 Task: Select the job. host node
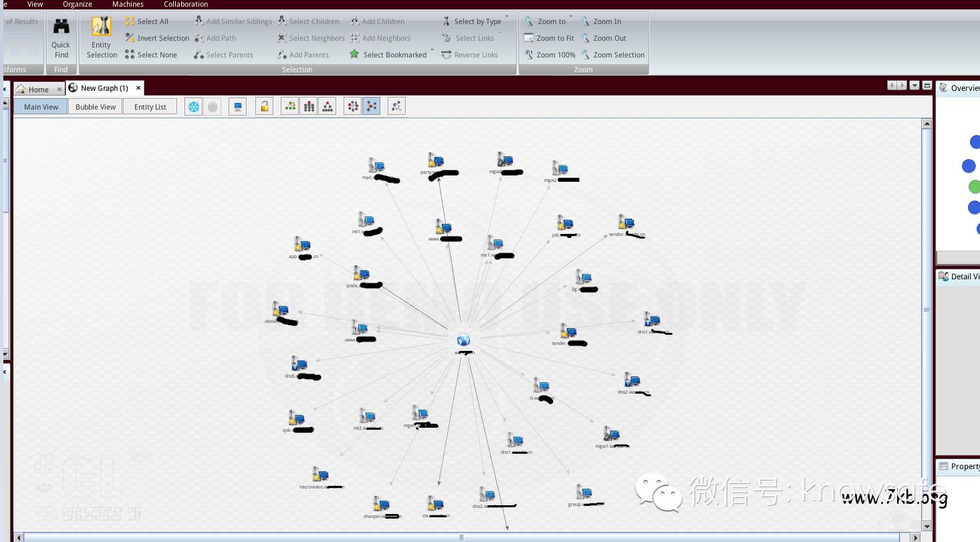[565, 223]
